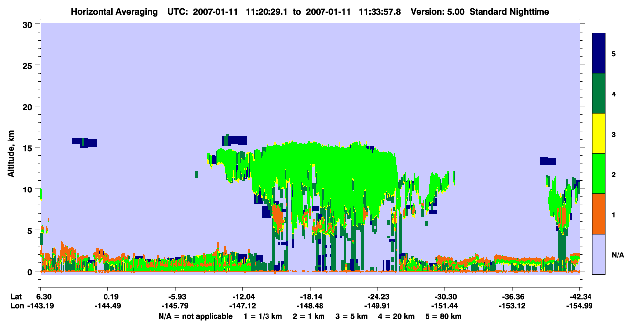The image size is (644, 330).
Task: Click 'Version: 5.00' in the title
Action: [x=436, y=11]
